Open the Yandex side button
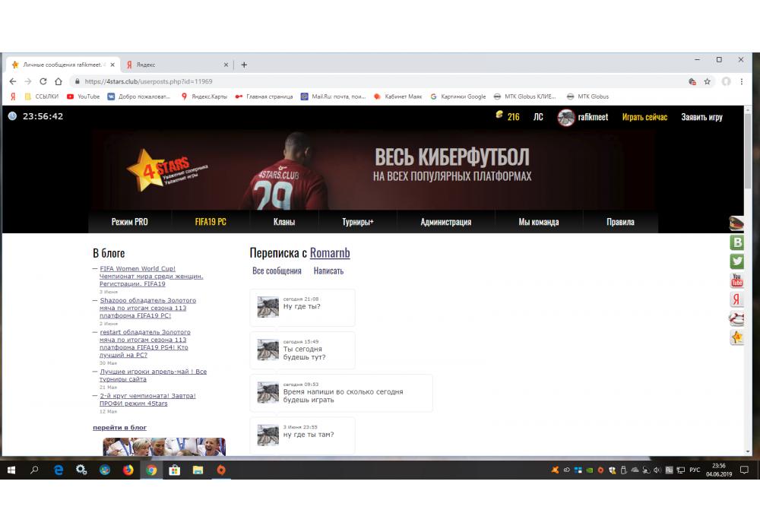Screen dimensions: 760x532 (x=736, y=299)
